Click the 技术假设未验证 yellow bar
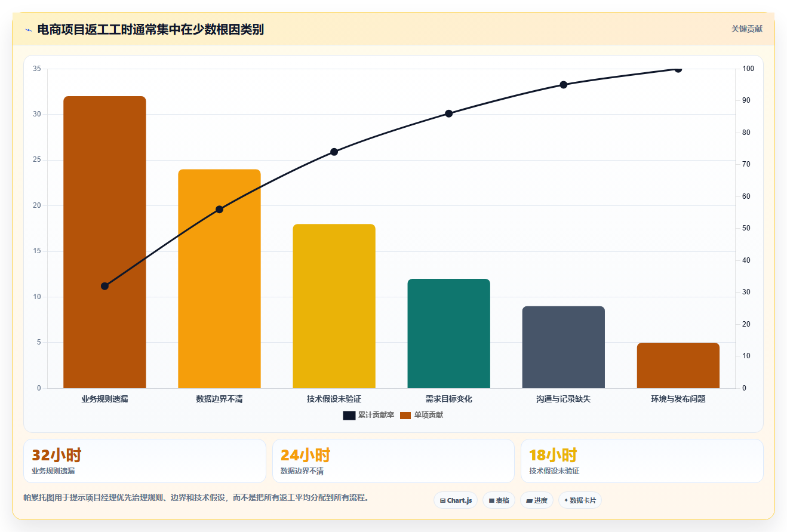 point(334,306)
